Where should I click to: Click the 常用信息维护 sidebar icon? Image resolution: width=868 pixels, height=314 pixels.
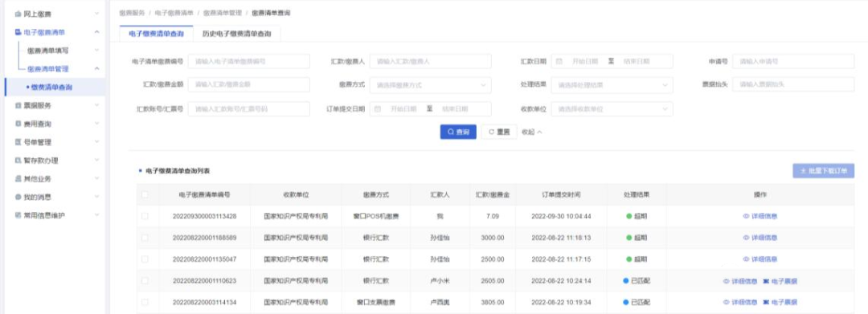18,215
